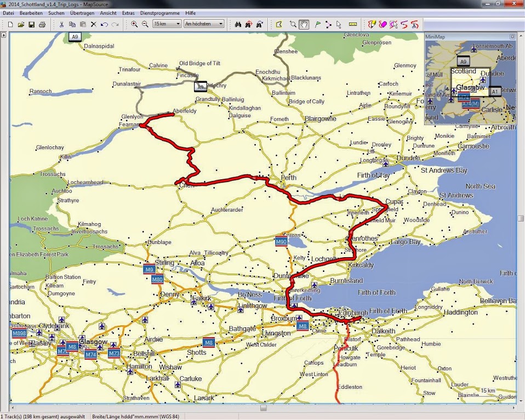Click the MiniMap overview thumbnail

470,81
